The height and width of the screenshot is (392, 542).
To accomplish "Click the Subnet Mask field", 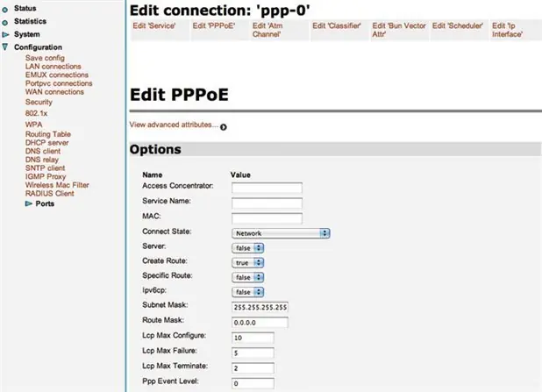I will (x=260, y=307).
